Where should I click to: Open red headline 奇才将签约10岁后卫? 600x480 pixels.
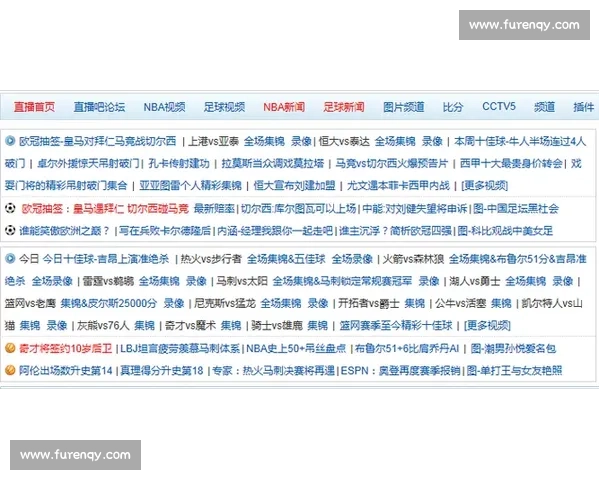pyautogui.click(x=65, y=349)
